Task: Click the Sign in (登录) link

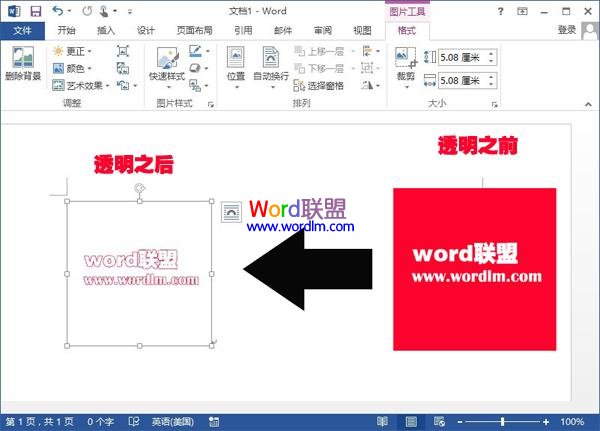Action: 567,30
